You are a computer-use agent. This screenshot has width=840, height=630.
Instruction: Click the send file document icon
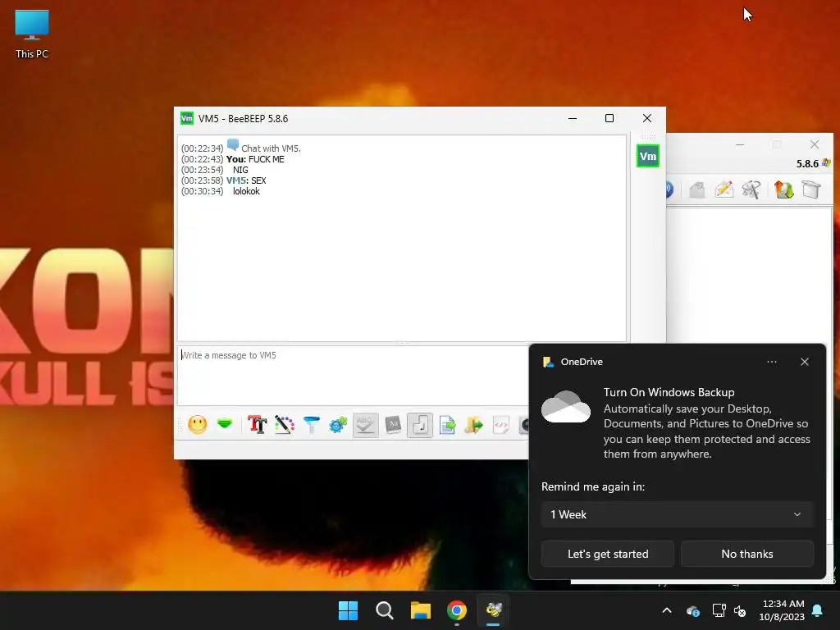pyautogui.click(x=447, y=425)
